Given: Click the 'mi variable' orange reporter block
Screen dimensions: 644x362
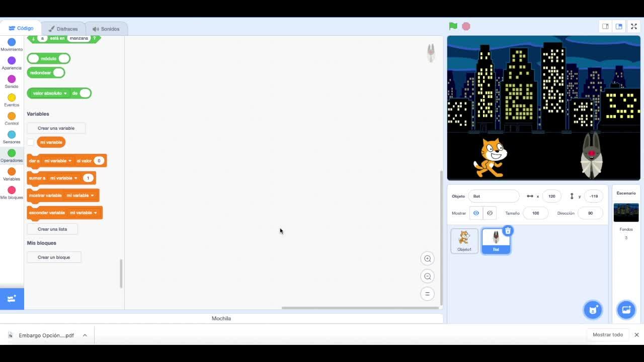Looking at the screenshot, I should pyautogui.click(x=51, y=142).
